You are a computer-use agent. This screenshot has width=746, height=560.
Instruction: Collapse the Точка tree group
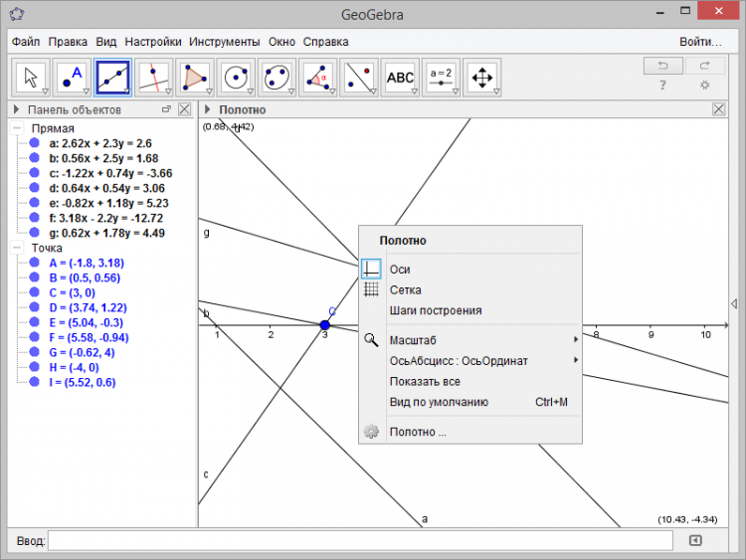click(x=17, y=248)
